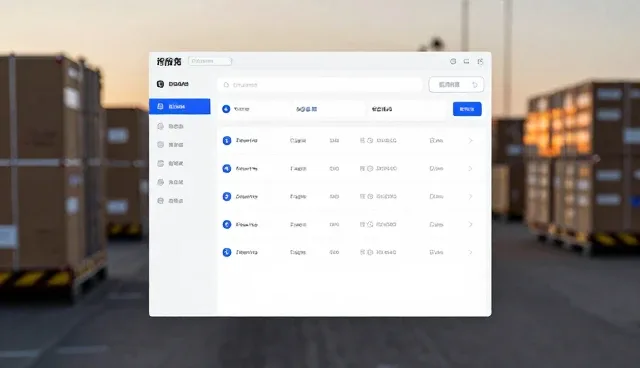Focus the wide search field above the list
The image size is (640, 368).
click(320, 85)
